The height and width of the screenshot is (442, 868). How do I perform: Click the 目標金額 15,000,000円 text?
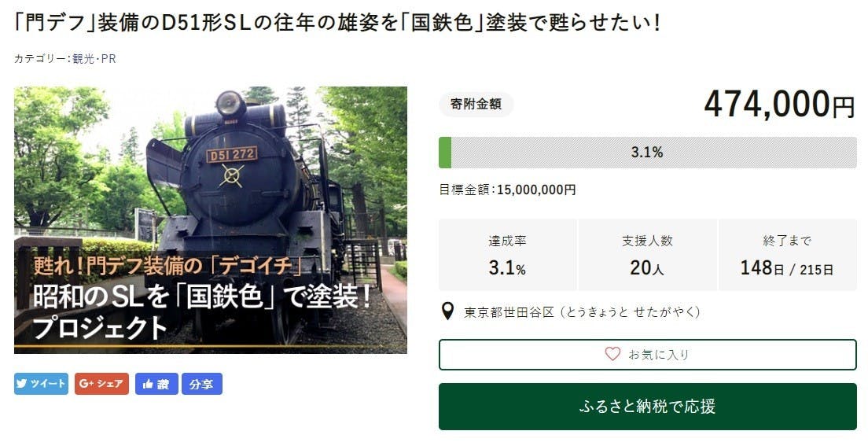507,190
